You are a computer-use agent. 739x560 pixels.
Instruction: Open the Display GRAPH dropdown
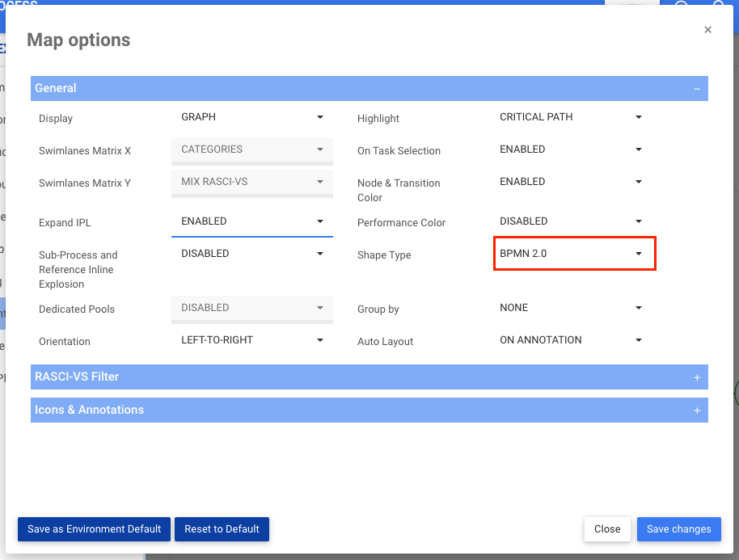pyautogui.click(x=252, y=117)
